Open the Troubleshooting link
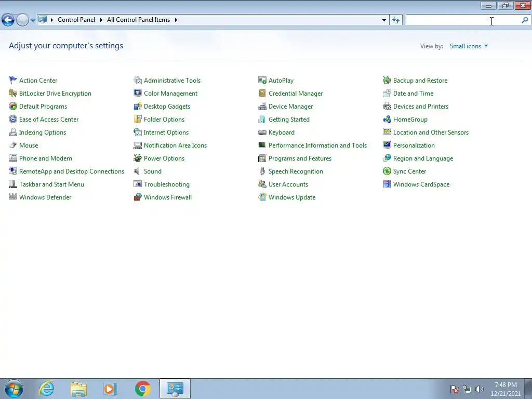Screen dimensions: 532x399 click(x=167, y=184)
